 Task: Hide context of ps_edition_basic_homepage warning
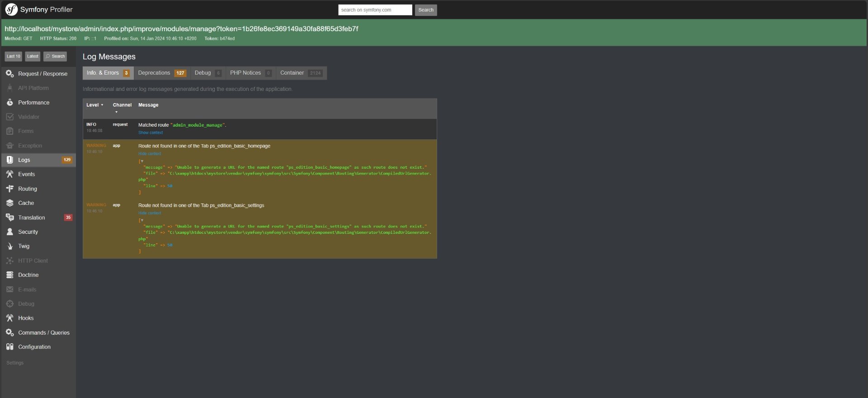[x=150, y=154]
